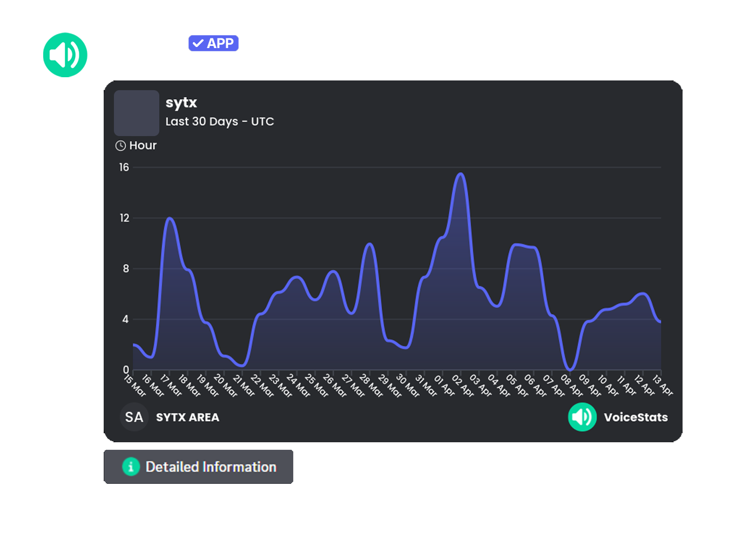
Task: Click the checkmark icon in the APP badge
Action: [198, 43]
